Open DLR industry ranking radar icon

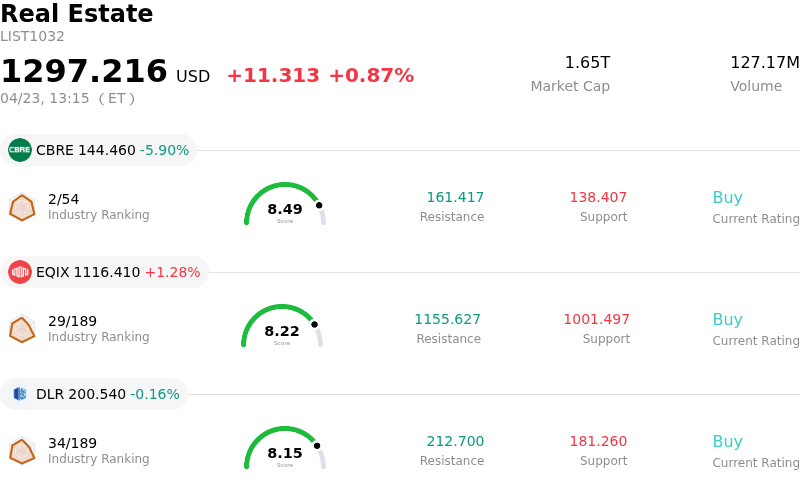[22, 450]
